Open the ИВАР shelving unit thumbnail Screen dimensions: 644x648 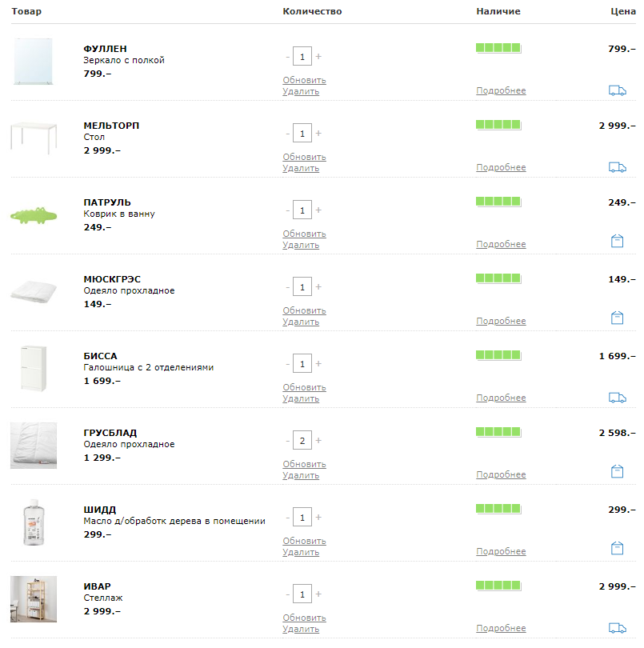pos(34,599)
